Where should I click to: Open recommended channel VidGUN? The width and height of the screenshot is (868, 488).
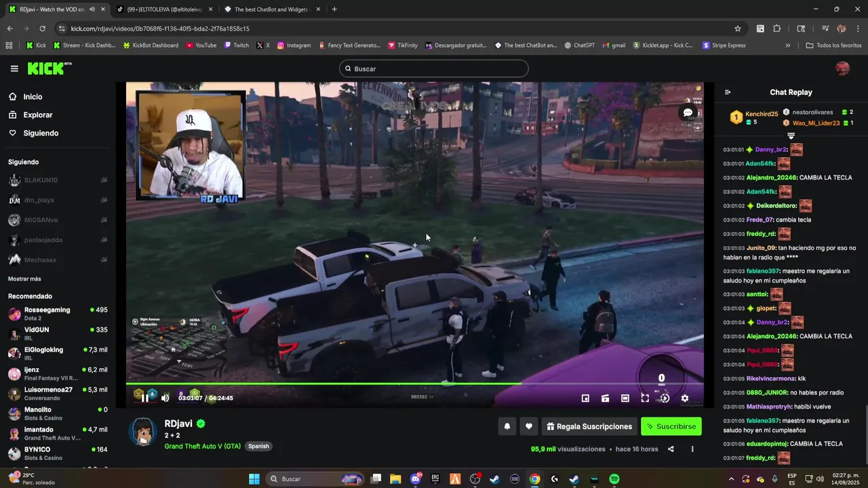click(x=58, y=333)
